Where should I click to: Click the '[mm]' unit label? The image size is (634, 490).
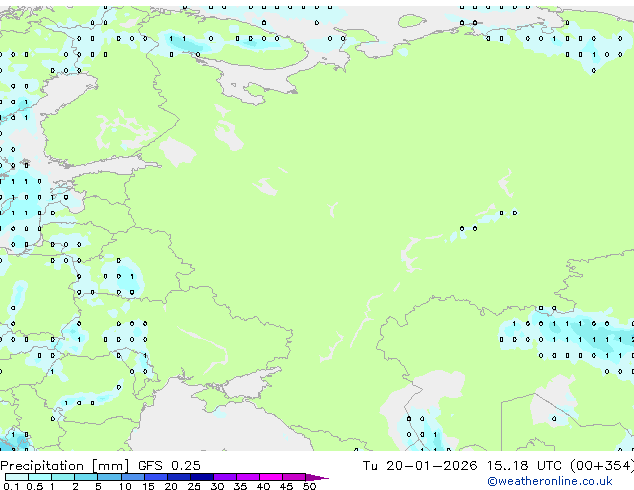pyautogui.click(x=111, y=466)
